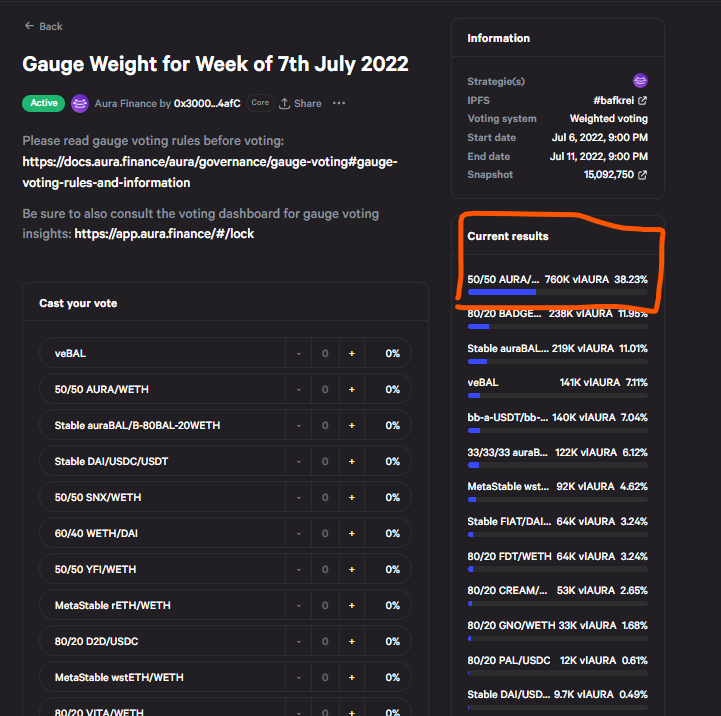Viewport: 721px width, 716px height.
Task: Open the app.aura.finance lock dashboard link
Action: (164, 234)
